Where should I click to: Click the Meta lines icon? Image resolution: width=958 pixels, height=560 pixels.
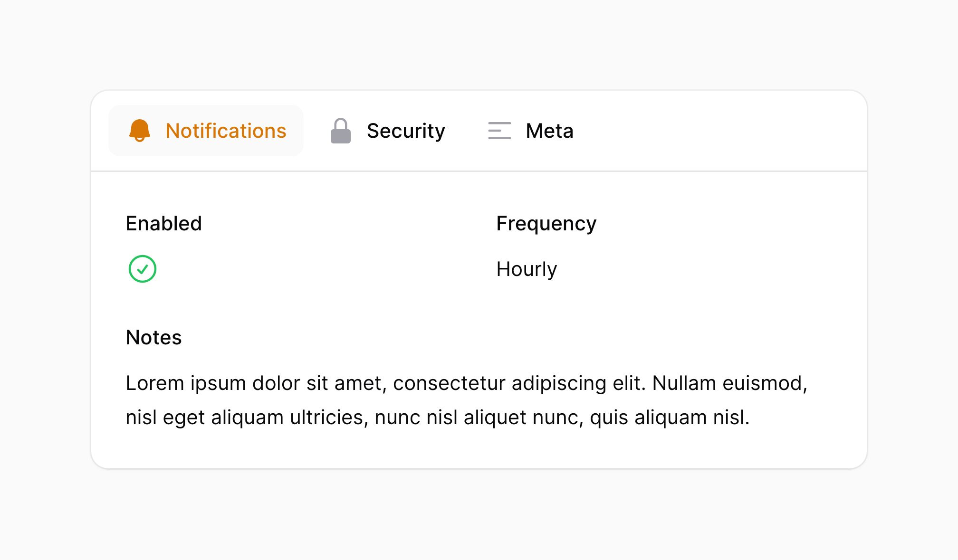point(499,131)
